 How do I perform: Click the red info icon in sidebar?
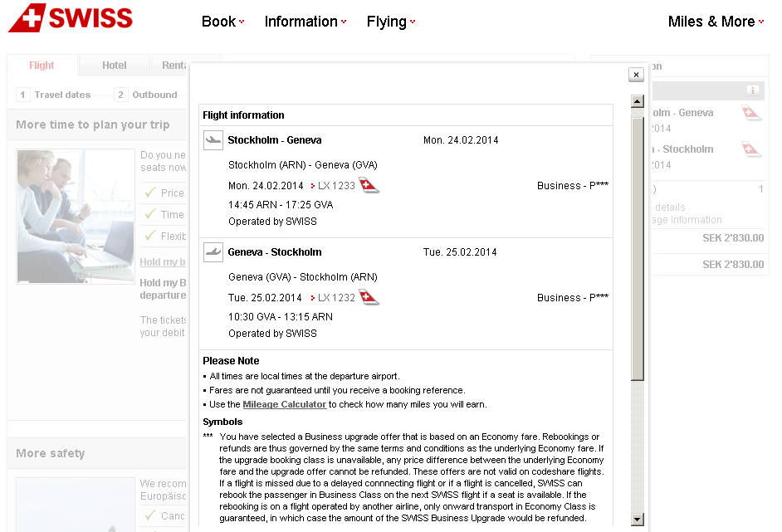[x=753, y=90]
